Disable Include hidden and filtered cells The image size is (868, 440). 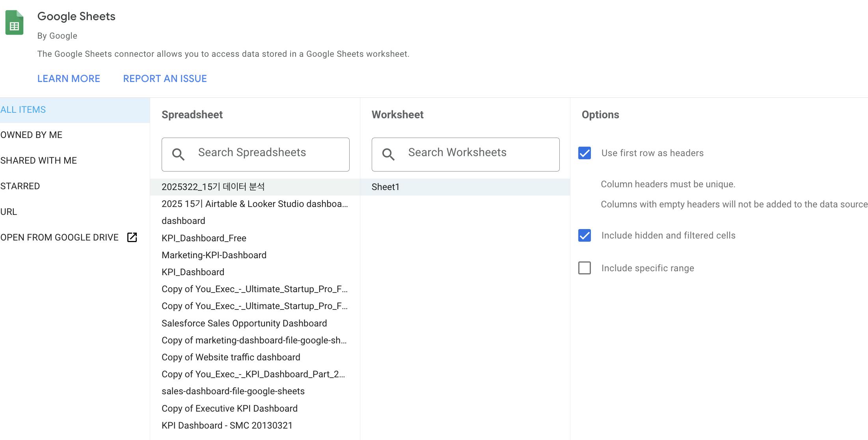[x=585, y=235]
